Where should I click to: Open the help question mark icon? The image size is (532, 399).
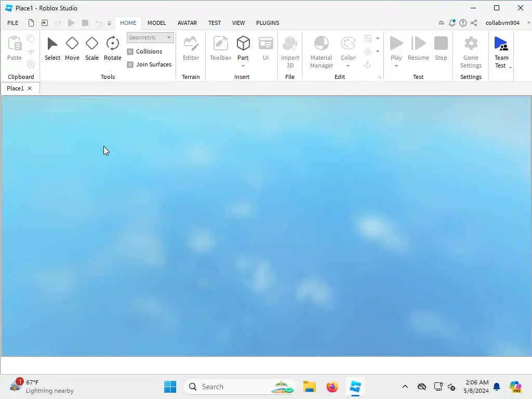pos(463,23)
